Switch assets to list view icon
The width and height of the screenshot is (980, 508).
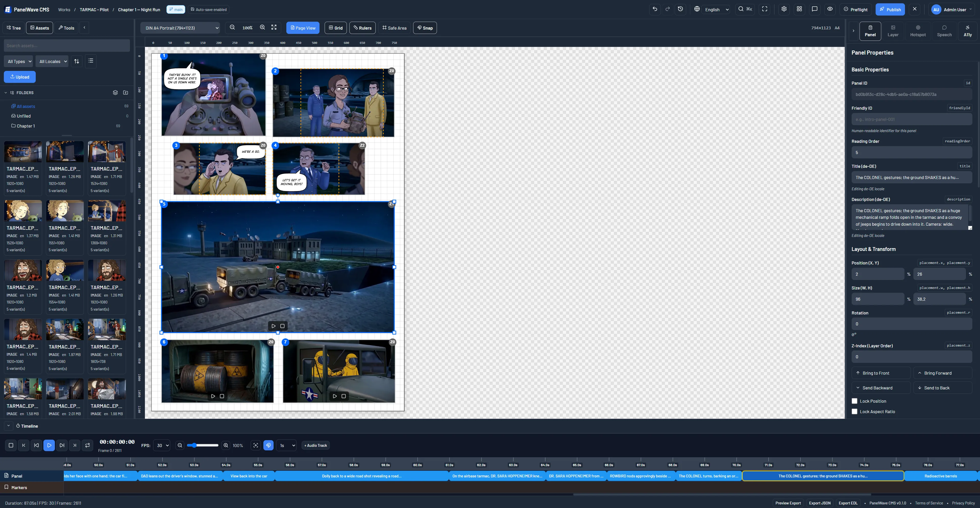[x=91, y=61]
